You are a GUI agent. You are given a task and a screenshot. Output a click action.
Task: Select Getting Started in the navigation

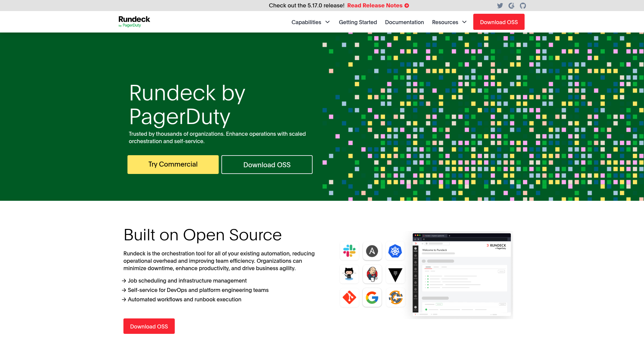click(x=358, y=22)
